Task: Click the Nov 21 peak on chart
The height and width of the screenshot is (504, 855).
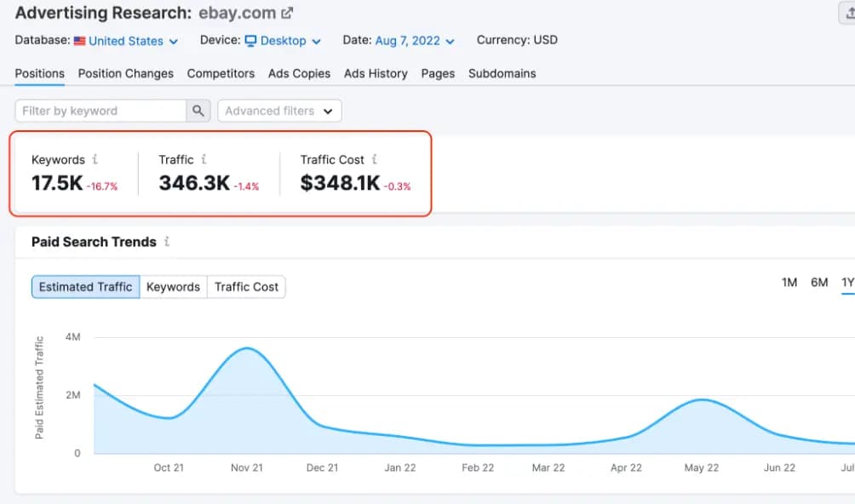Action: [x=247, y=348]
